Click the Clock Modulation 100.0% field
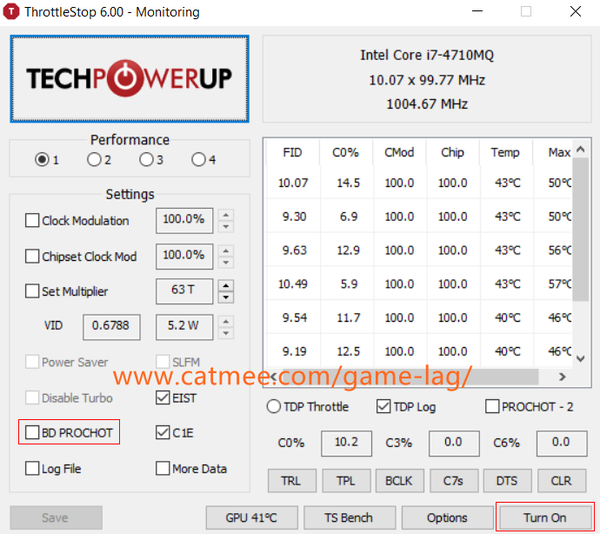This screenshot has width=600, height=534. [184, 220]
